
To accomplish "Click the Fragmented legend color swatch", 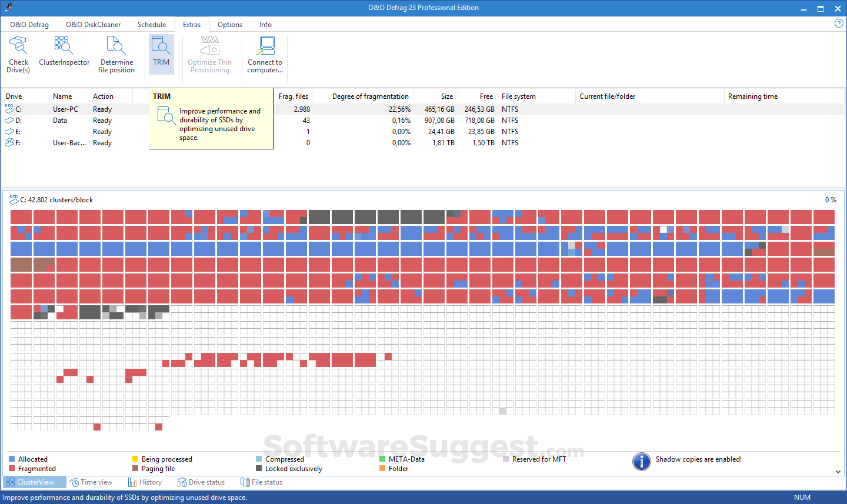I will click(x=13, y=468).
